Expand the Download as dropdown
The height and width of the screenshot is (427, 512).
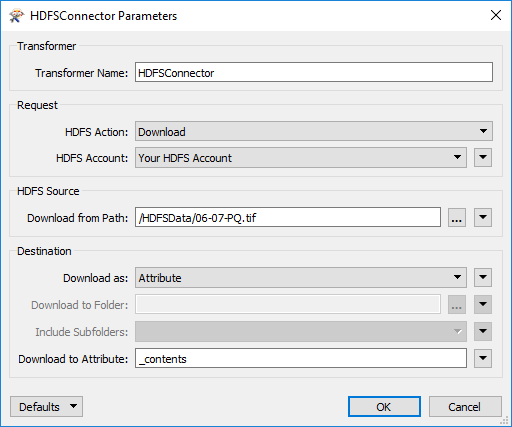point(301,278)
